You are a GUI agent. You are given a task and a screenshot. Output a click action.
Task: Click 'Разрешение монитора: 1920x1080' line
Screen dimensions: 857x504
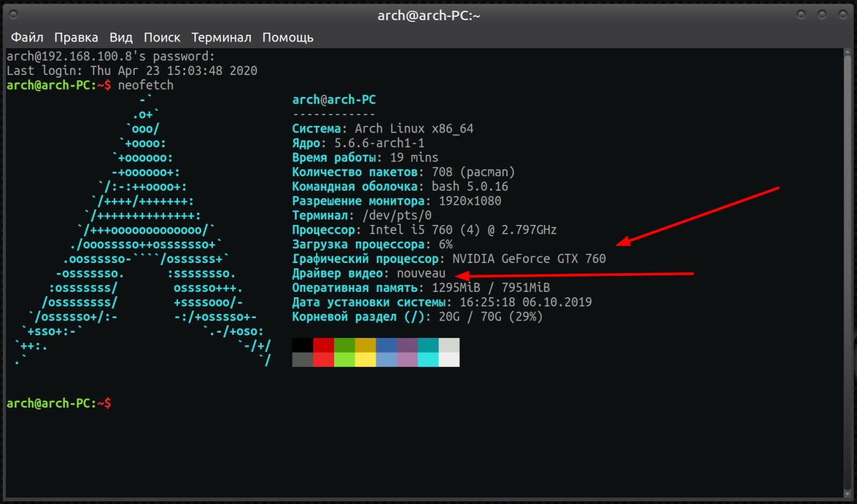coord(397,201)
